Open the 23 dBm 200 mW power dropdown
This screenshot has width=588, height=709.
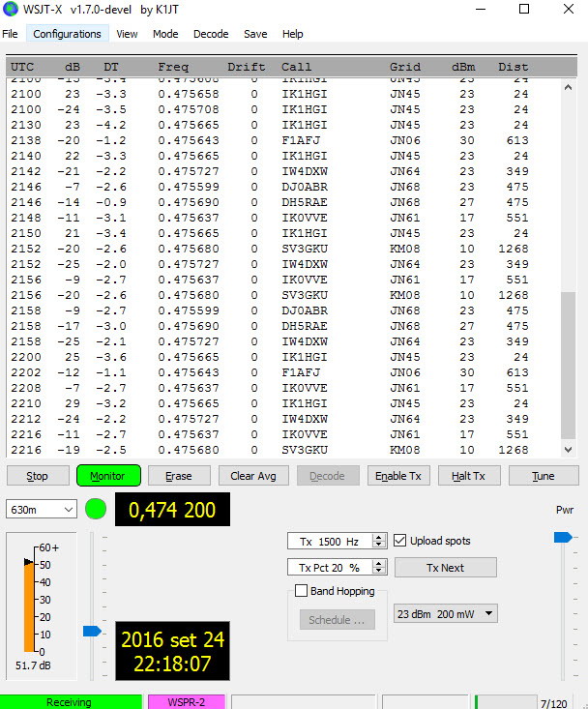pos(445,613)
